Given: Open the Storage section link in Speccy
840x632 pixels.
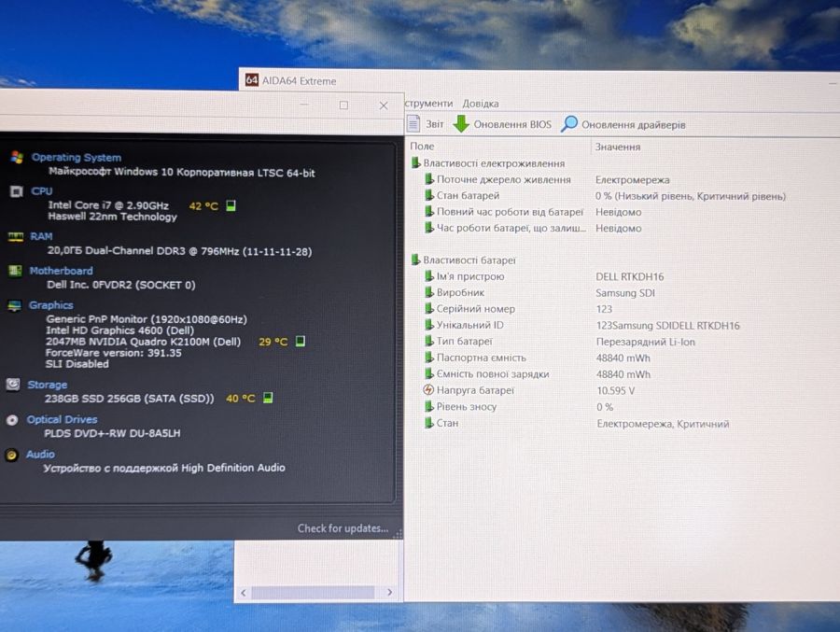Looking at the screenshot, I should point(48,385).
